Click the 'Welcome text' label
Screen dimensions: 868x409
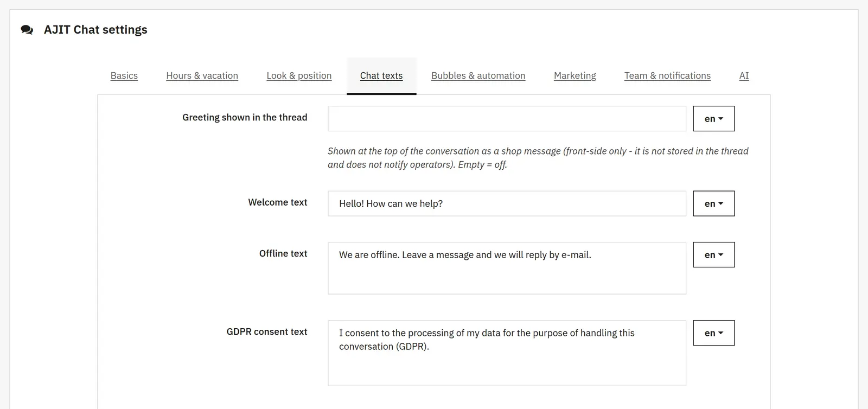click(x=278, y=202)
